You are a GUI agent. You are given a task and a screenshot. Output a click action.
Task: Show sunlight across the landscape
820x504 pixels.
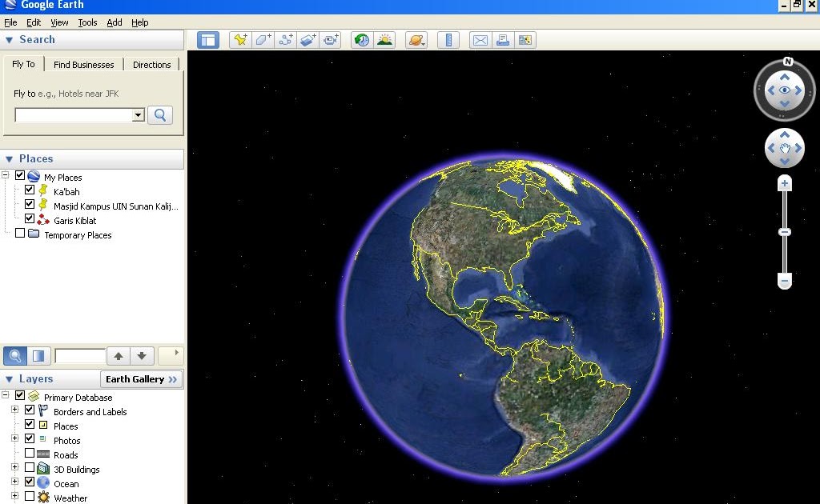pos(384,40)
